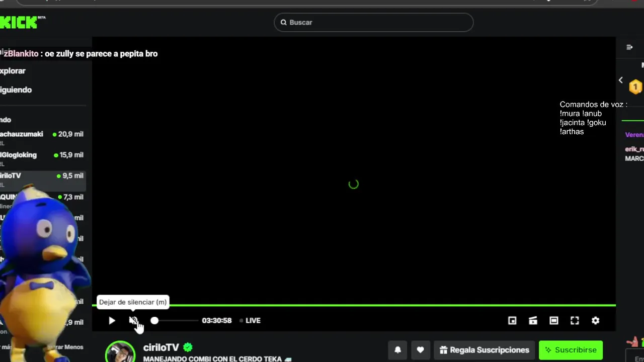Click the green stream progress bar
The height and width of the screenshot is (362, 644).
tap(354, 305)
